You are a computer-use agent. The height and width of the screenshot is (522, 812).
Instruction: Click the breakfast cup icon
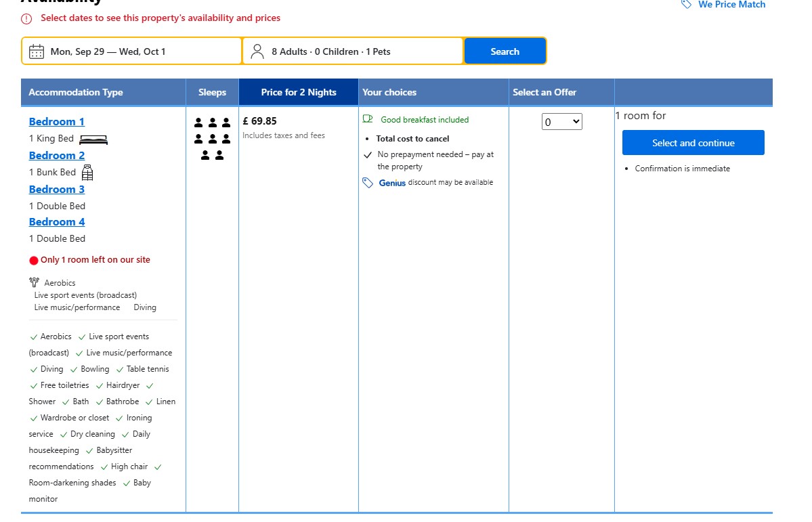point(368,119)
